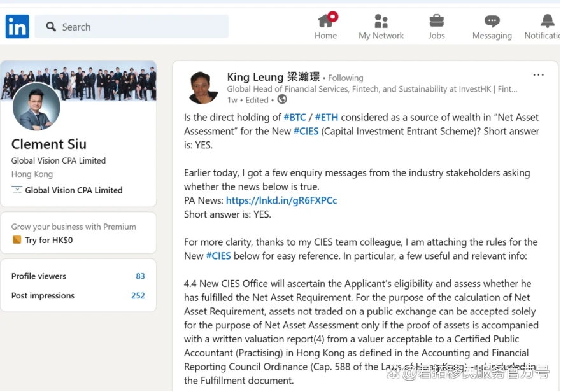
Task: Follow the #BTC hashtag link
Action: [x=295, y=117]
